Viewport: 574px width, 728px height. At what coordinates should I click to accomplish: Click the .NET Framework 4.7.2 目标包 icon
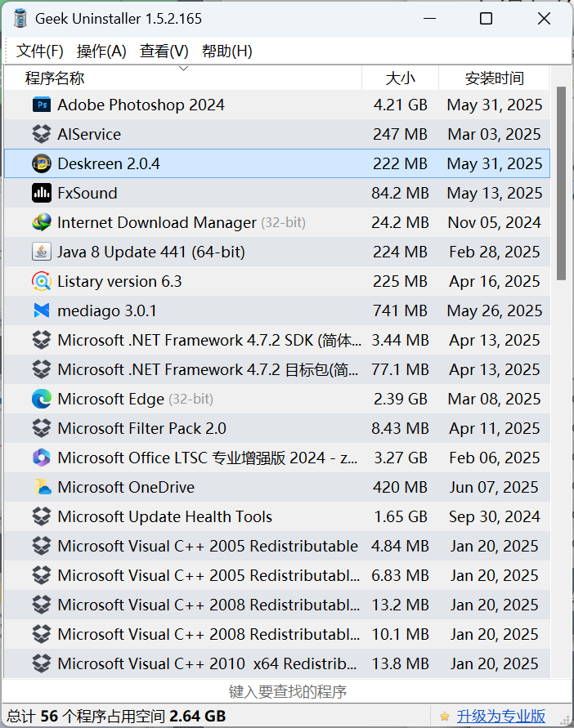[42, 369]
